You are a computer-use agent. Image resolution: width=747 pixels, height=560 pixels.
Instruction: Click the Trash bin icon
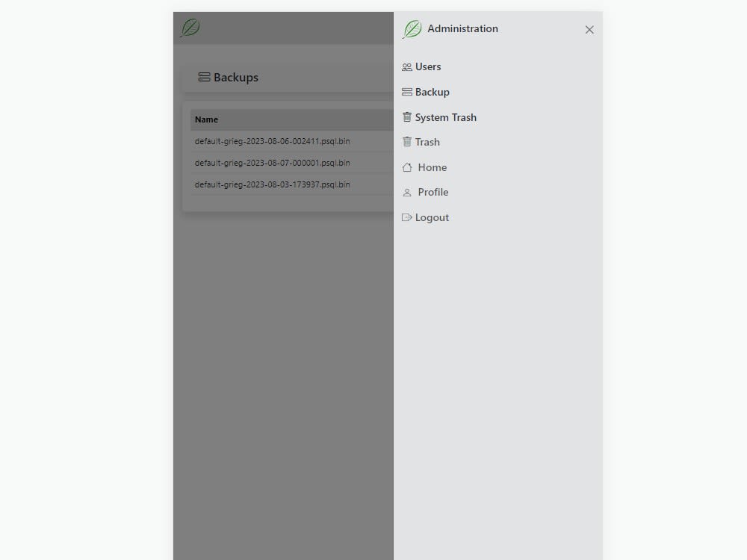407,141
